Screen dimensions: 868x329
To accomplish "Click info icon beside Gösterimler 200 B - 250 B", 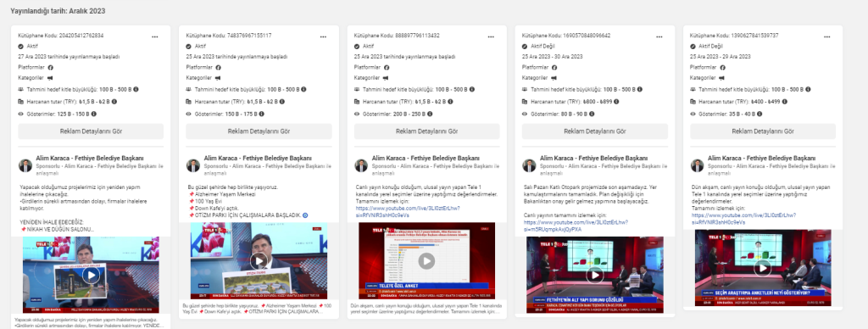I will pos(430,114).
